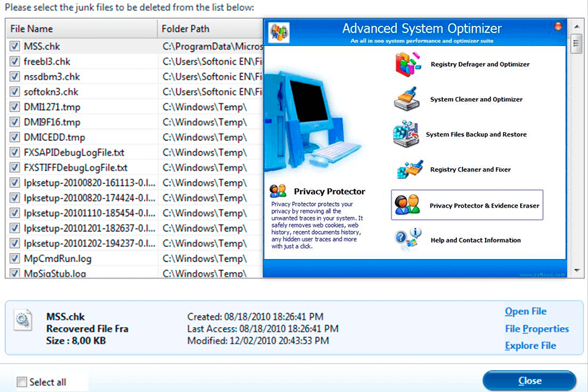This screenshot has height=392, width=588.
Task: Click the File Properties link
Action: (x=537, y=329)
